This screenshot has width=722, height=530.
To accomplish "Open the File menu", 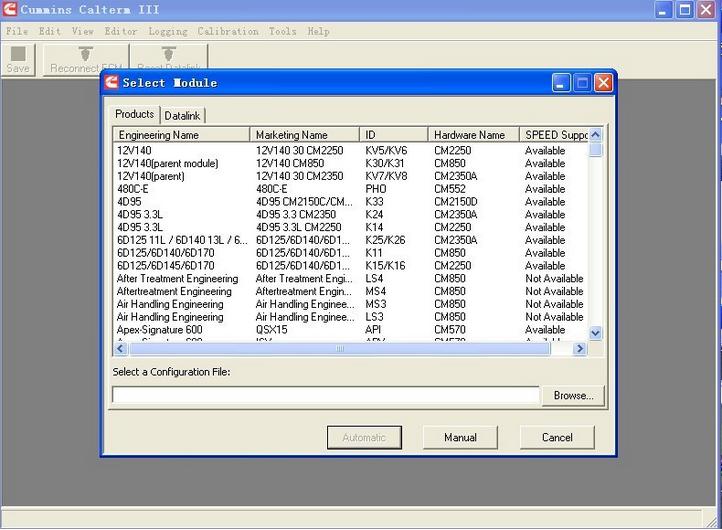I will pyautogui.click(x=17, y=31).
